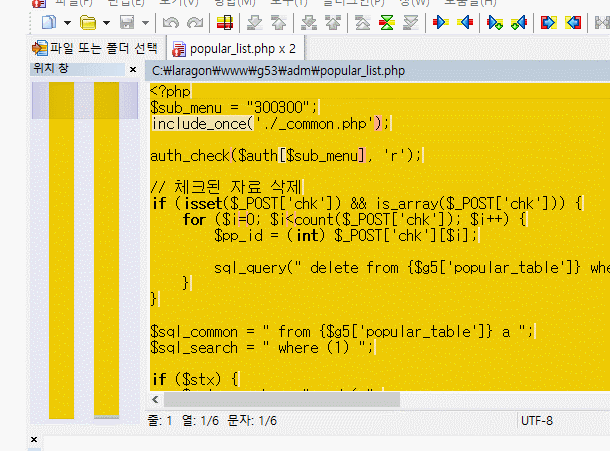Open the Save options dropdown arrow
This screenshot has width=610, height=451.
[145, 23]
